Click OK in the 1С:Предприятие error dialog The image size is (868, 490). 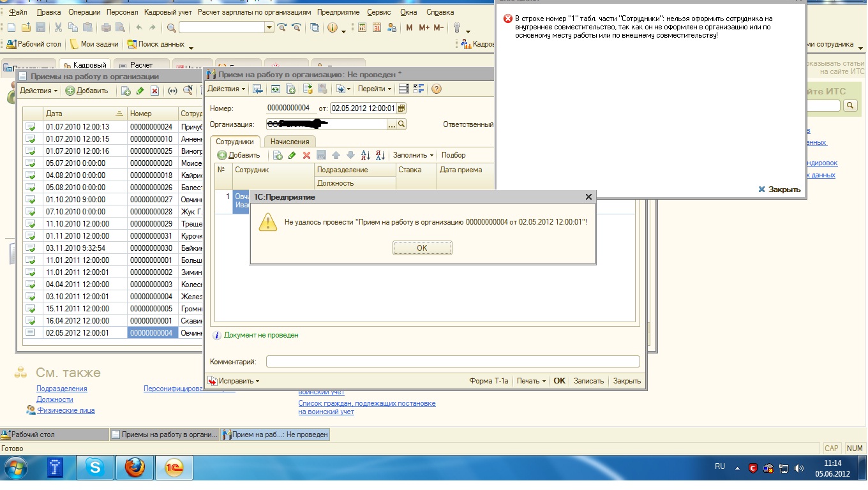[422, 248]
